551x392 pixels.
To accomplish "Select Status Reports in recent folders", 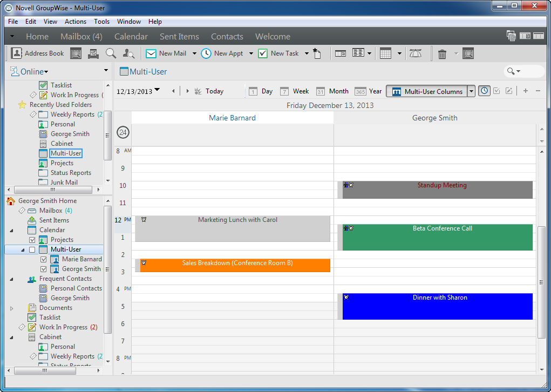I will (x=71, y=173).
